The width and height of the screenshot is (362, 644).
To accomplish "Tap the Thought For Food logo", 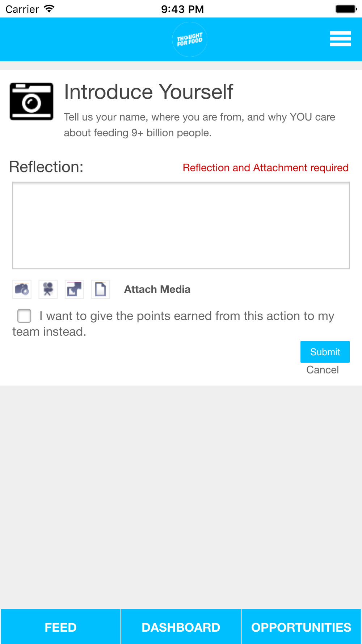I will pyautogui.click(x=190, y=39).
